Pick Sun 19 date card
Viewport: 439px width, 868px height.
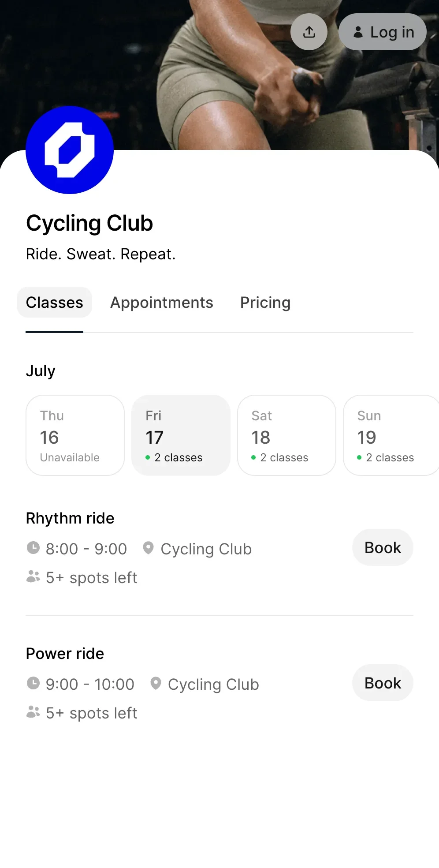click(x=391, y=435)
